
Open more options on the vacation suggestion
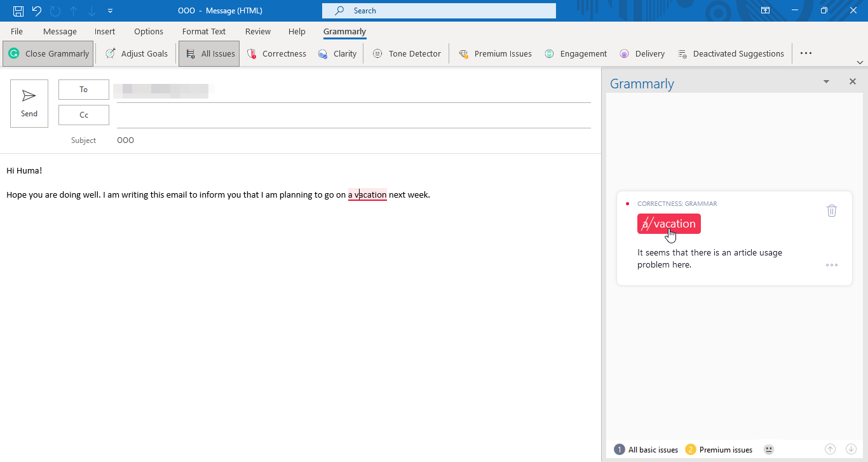pos(832,265)
